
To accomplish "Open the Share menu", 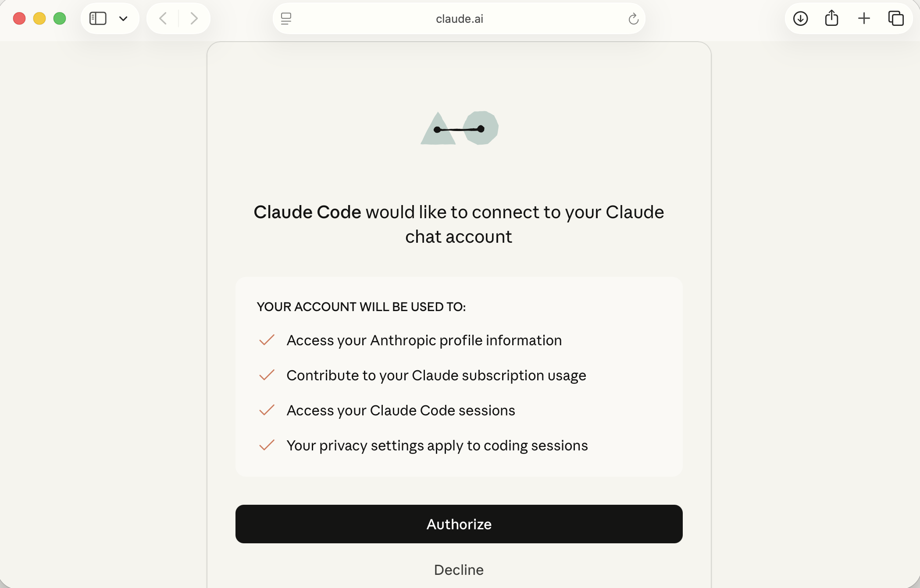I will (x=831, y=18).
